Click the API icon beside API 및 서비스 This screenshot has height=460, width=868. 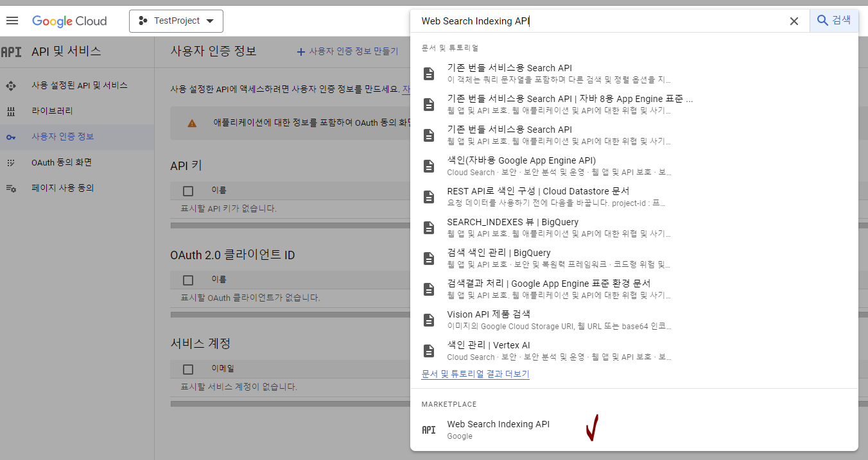coord(11,52)
